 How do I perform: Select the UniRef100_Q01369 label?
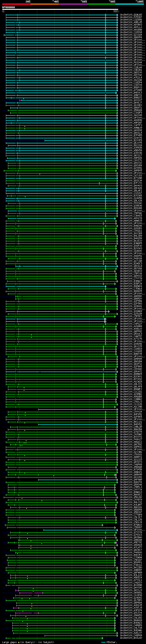pyautogui.click(x=131, y=233)
